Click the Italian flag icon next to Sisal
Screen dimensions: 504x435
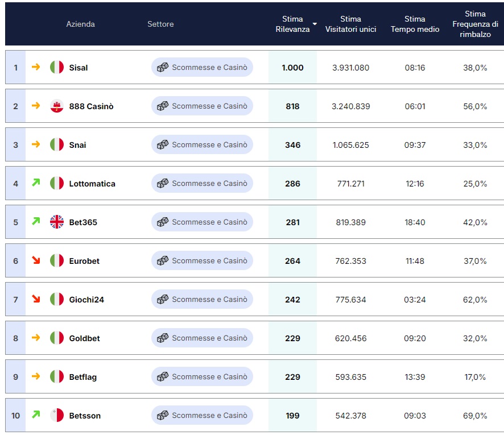click(57, 68)
